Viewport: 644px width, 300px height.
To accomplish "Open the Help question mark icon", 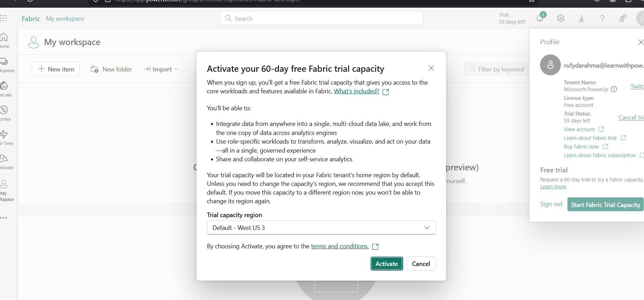I will point(602,18).
